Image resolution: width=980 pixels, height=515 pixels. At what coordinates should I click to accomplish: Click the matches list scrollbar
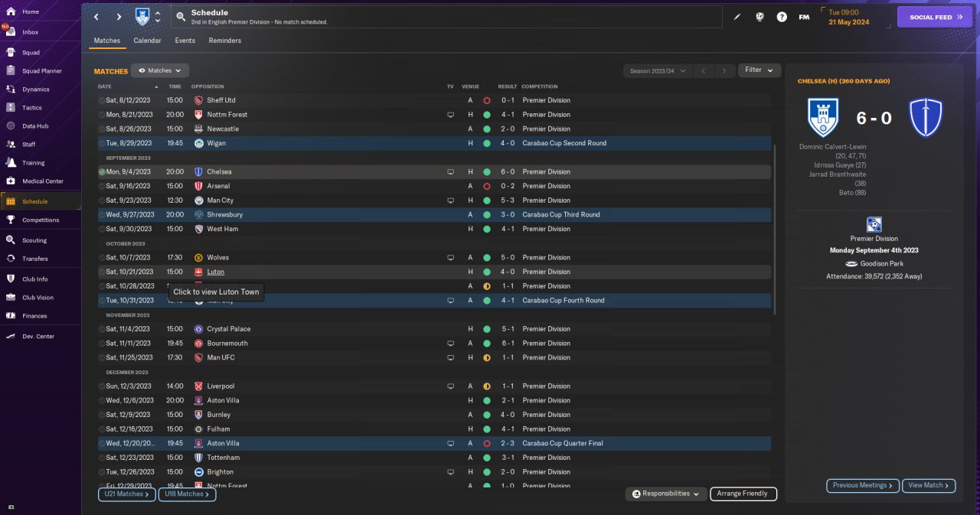point(775,230)
